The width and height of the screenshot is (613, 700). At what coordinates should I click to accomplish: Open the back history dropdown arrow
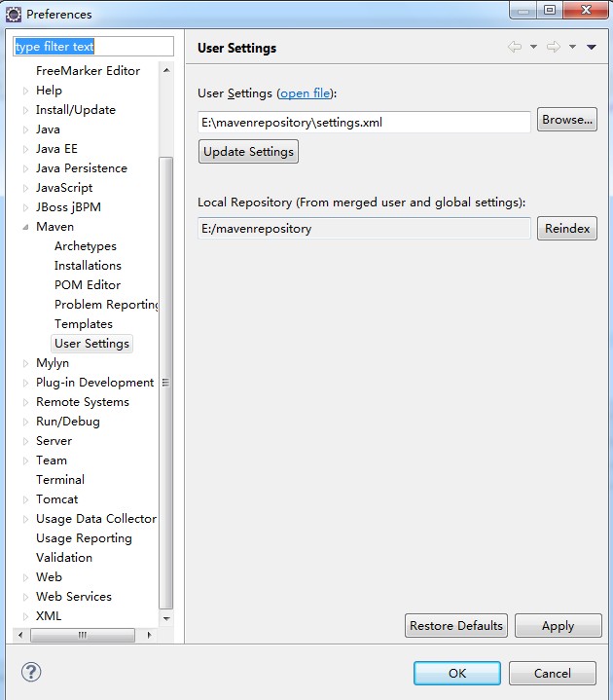[533, 47]
